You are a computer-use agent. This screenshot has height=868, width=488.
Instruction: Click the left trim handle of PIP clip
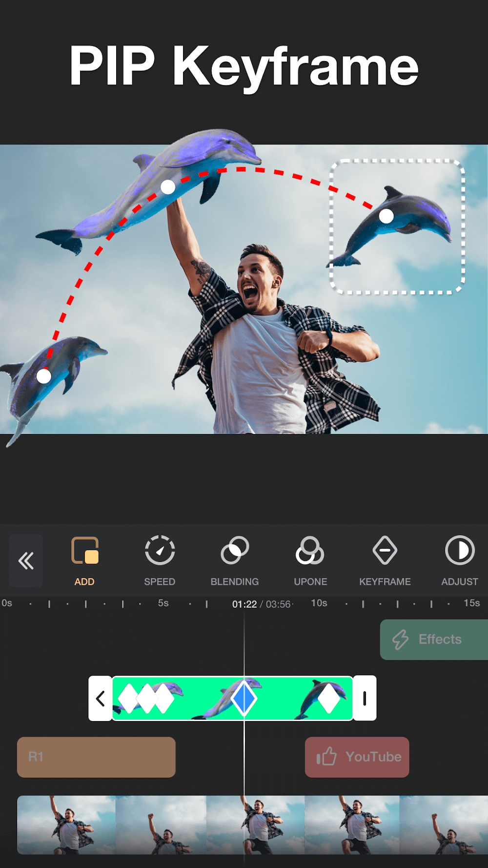[x=101, y=699]
